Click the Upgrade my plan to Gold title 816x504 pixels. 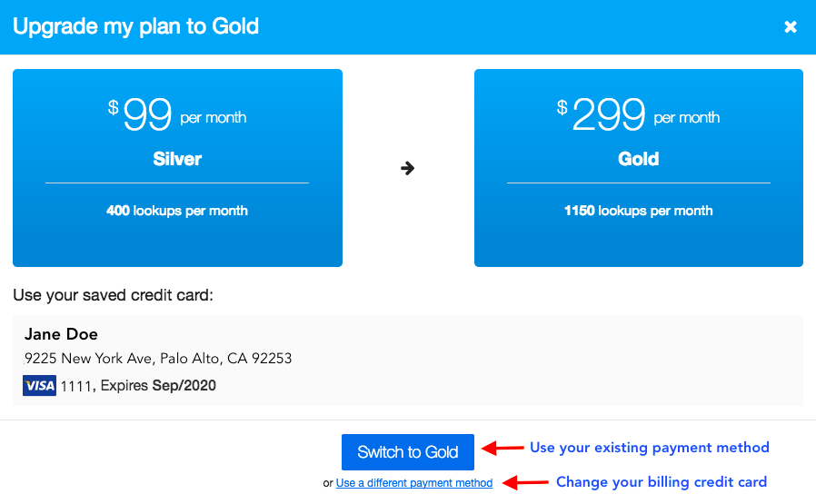pos(135,26)
